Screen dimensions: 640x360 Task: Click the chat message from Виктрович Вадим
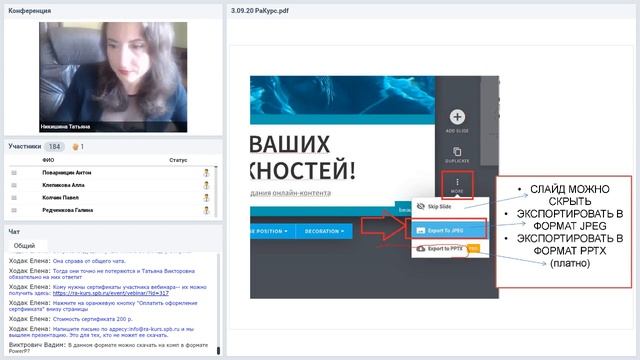[x=108, y=348]
